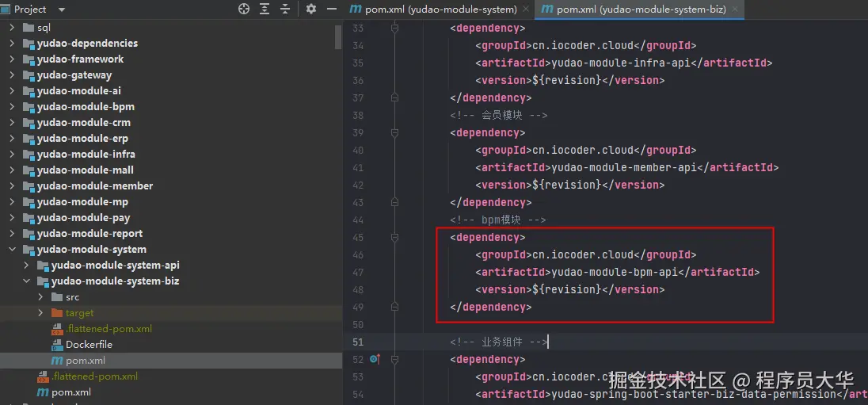Select the yudao-module-mall folder icon
Screen dimensions: 868x405
(29, 170)
